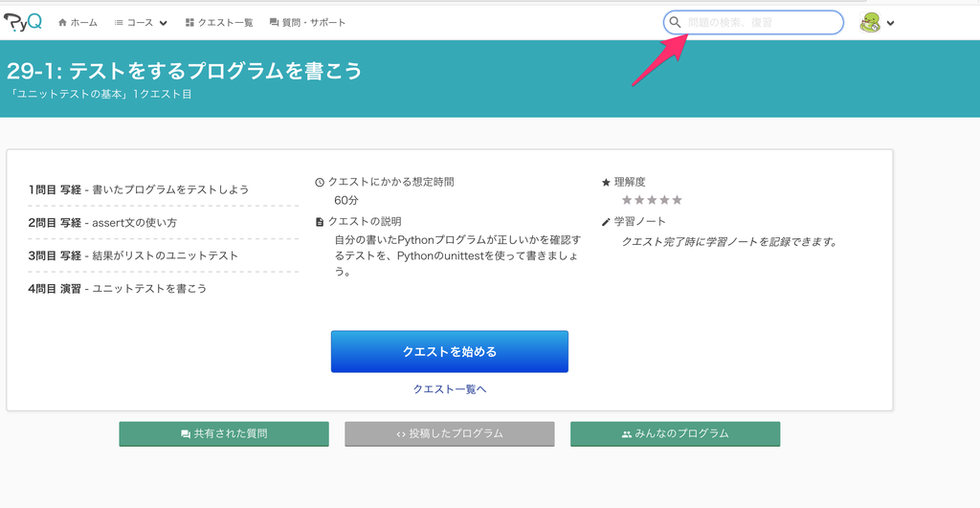Set 理解度 rating to one star

pos(627,200)
